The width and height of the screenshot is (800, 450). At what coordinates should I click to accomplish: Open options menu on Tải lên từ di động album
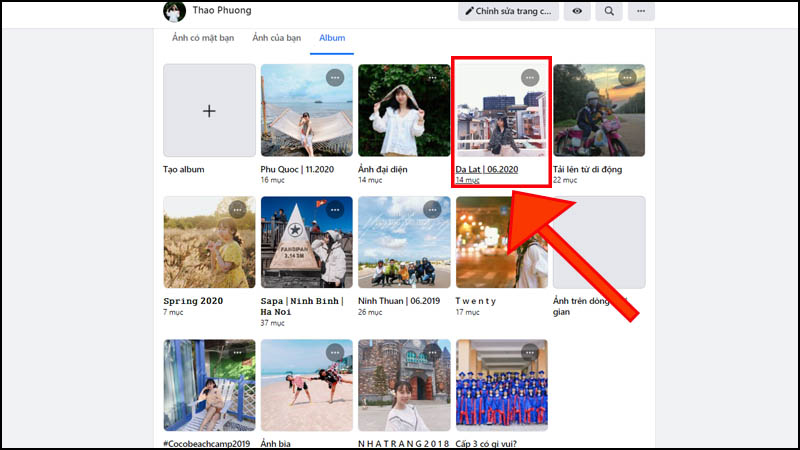tap(627, 78)
